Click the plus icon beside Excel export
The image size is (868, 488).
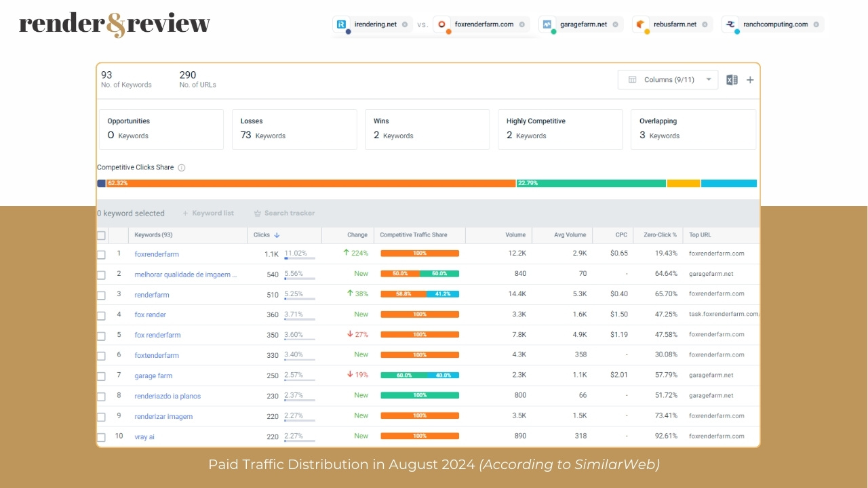point(750,80)
